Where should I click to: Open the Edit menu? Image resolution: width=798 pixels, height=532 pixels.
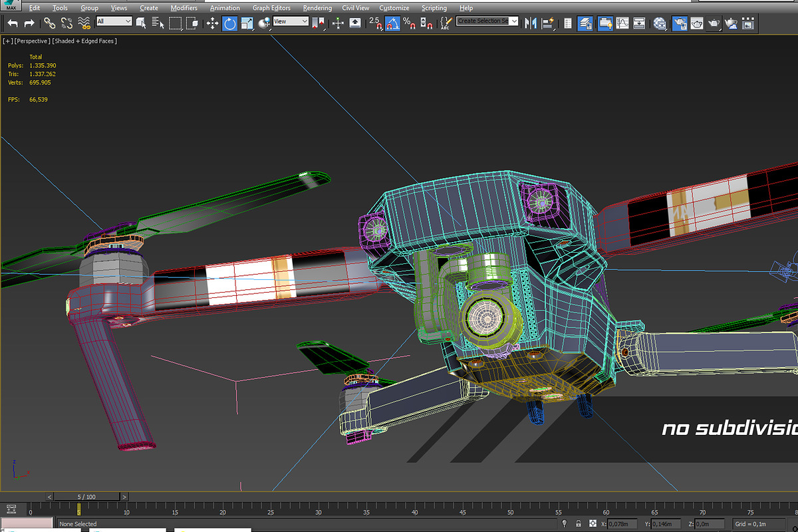click(35, 8)
